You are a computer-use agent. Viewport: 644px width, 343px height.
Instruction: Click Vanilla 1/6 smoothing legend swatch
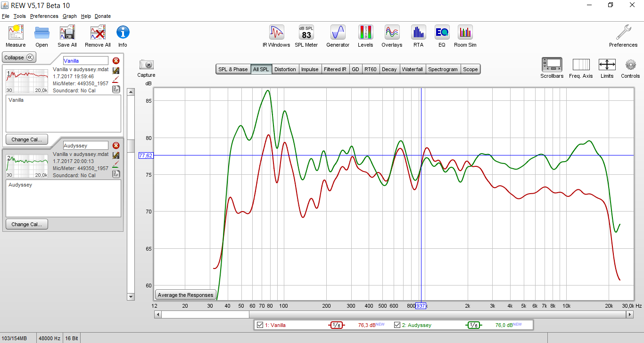(x=337, y=325)
